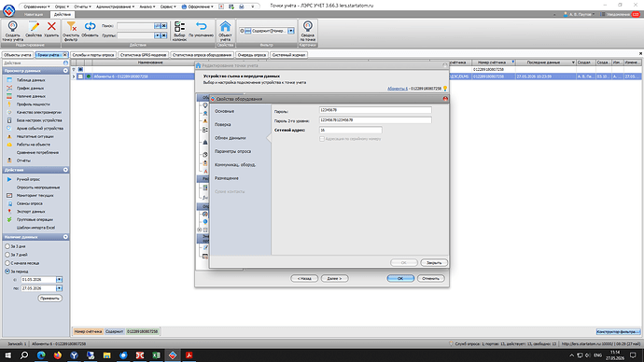Click the < Назад button
This screenshot has height=362, width=644.
click(x=304, y=278)
